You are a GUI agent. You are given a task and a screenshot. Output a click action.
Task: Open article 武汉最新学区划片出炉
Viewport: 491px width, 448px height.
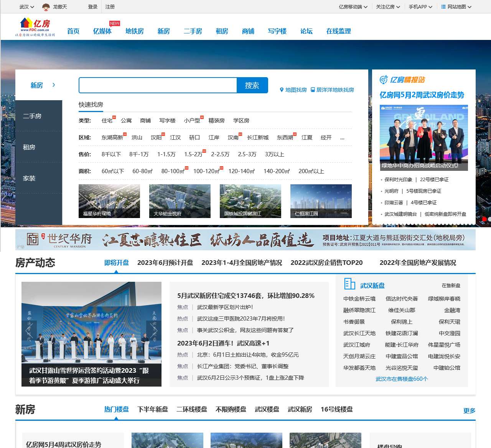(x=225, y=307)
